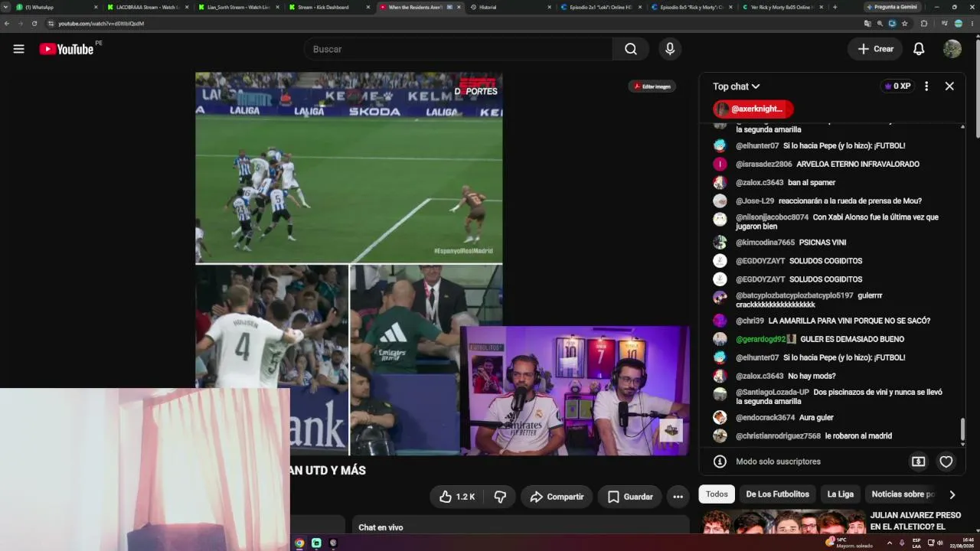The width and height of the screenshot is (980, 551).
Task: Open more actions ellipsis below the video
Action: pos(678,497)
